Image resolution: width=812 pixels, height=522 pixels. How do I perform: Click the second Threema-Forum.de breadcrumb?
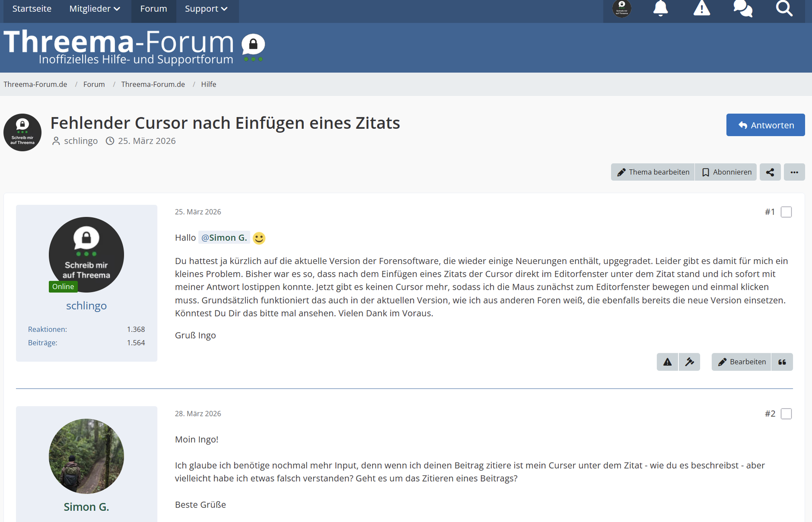(153, 84)
